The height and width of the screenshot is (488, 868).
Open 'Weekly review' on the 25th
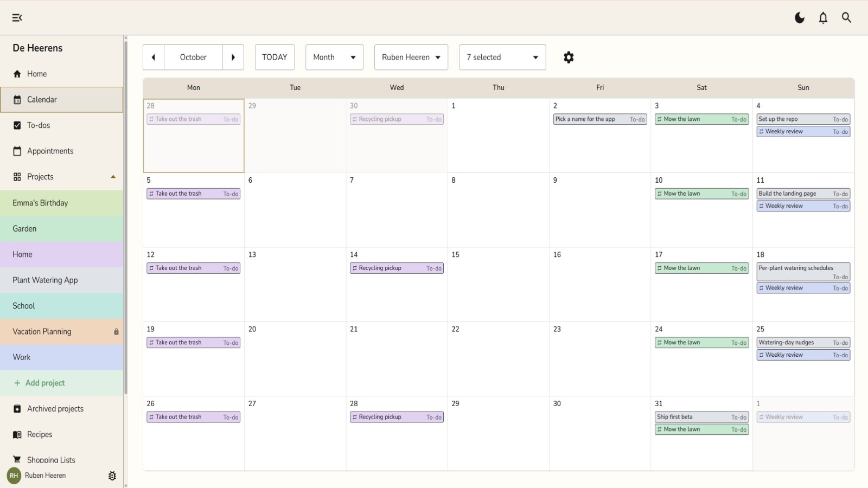803,355
